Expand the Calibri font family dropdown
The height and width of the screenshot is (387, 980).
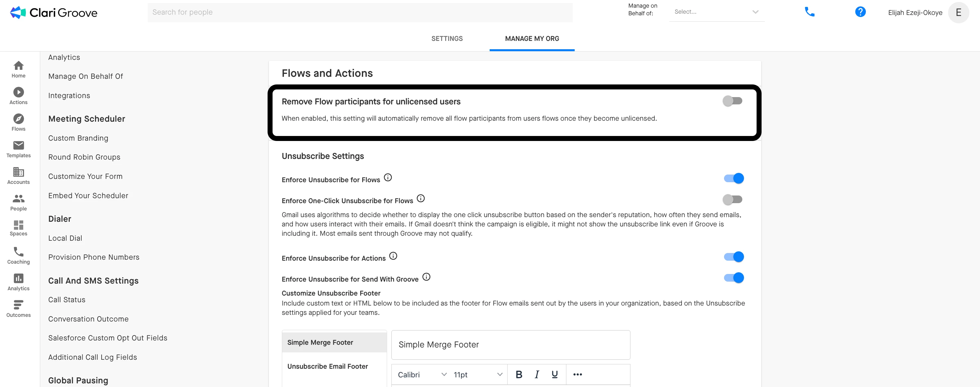click(x=422, y=374)
